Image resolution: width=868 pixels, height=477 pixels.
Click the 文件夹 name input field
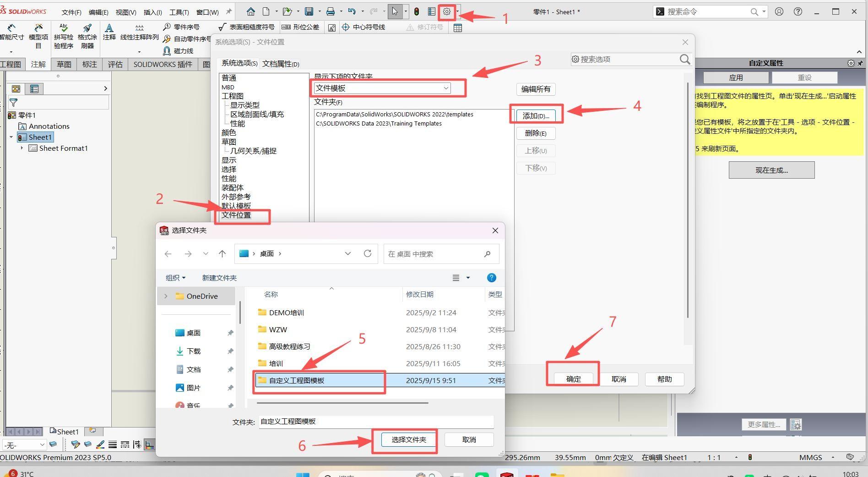tap(376, 422)
